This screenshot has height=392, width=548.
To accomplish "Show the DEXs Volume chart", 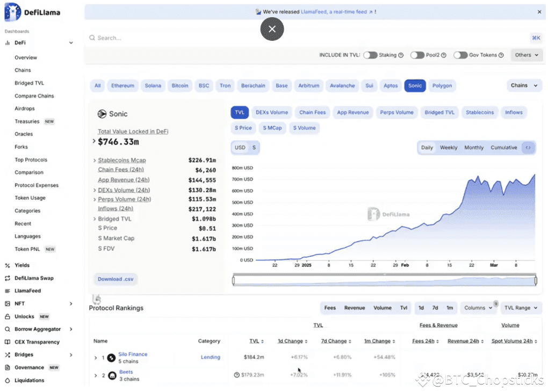I will (272, 113).
